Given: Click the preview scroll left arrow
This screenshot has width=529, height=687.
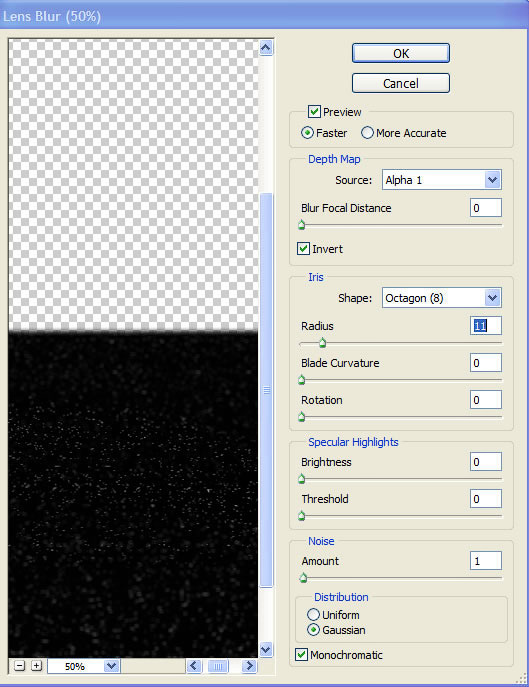Looking at the screenshot, I should [194, 666].
